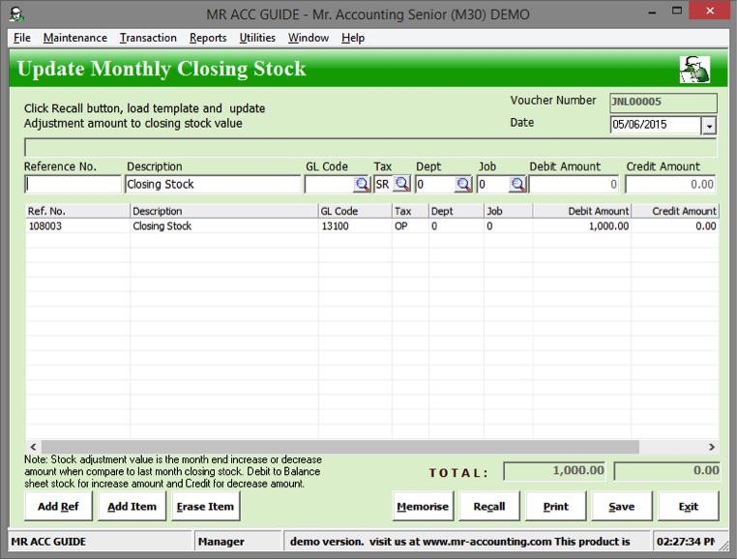Open the Job lookup magnifier
This screenshot has height=560, width=737.
517,185
